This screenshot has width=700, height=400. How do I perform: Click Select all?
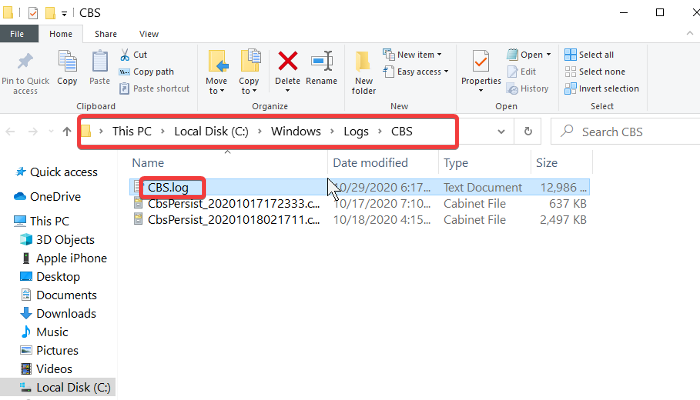point(589,54)
